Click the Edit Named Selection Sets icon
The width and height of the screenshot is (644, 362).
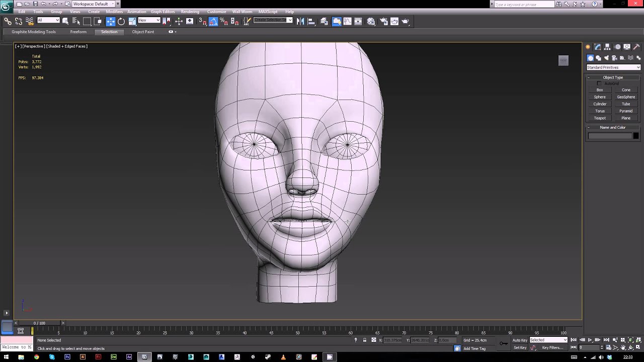pyautogui.click(x=247, y=21)
